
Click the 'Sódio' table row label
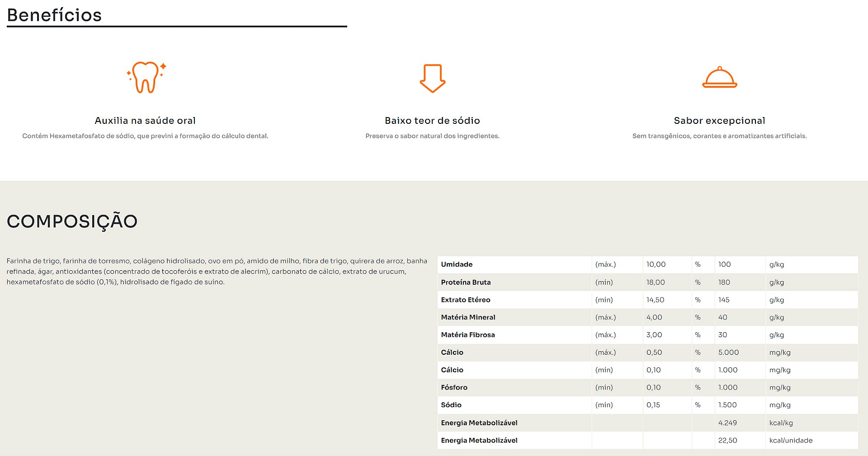[451, 405]
